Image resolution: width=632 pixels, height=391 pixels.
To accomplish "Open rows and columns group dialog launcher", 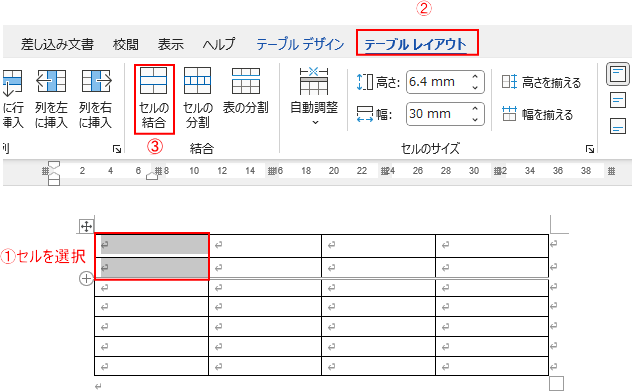I will [x=117, y=149].
